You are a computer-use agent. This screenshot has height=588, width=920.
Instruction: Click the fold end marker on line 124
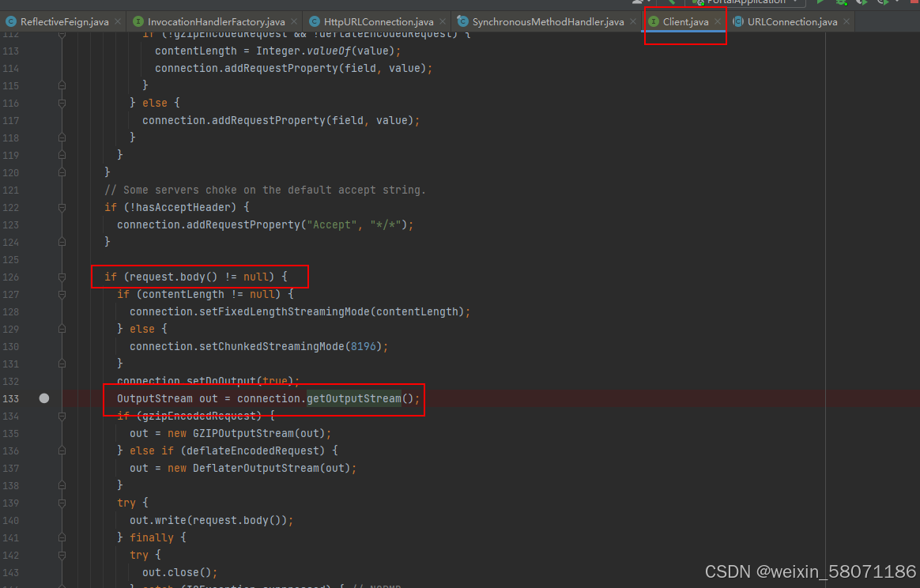click(62, 242)
